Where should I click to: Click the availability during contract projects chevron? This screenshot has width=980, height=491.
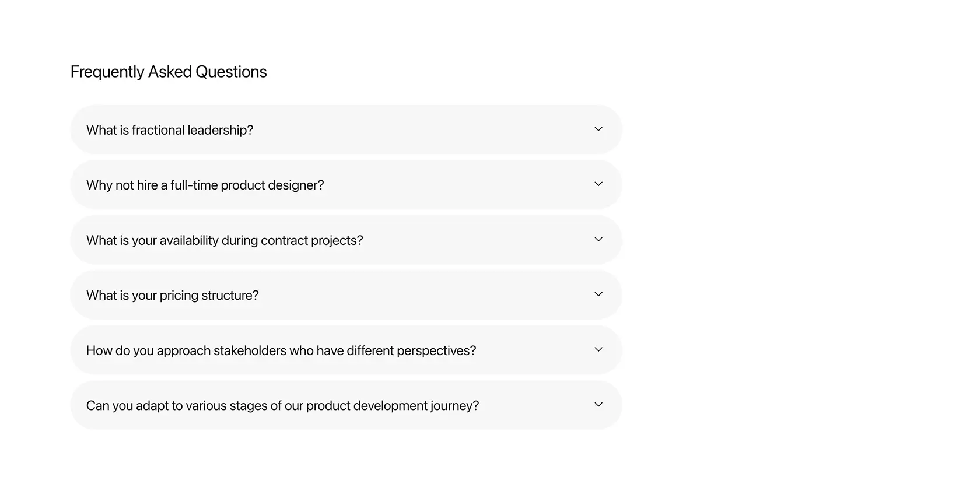(x=598, y=239)
